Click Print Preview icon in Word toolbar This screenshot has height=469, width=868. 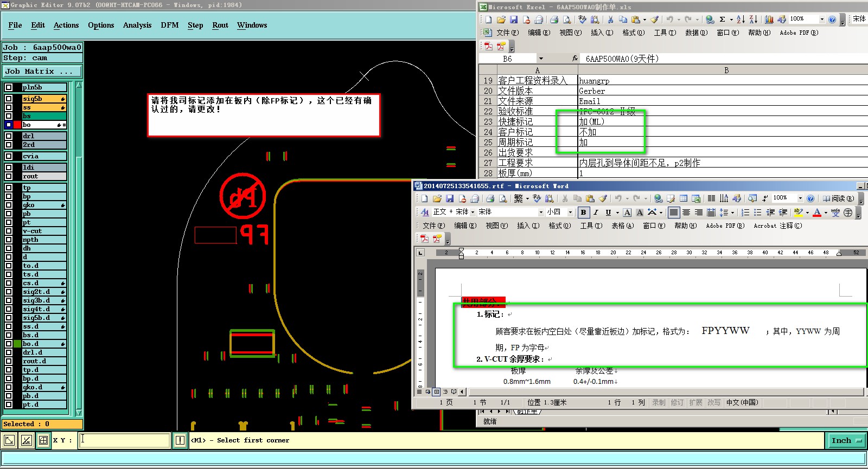pyautogui.click(x=503, y=198)
